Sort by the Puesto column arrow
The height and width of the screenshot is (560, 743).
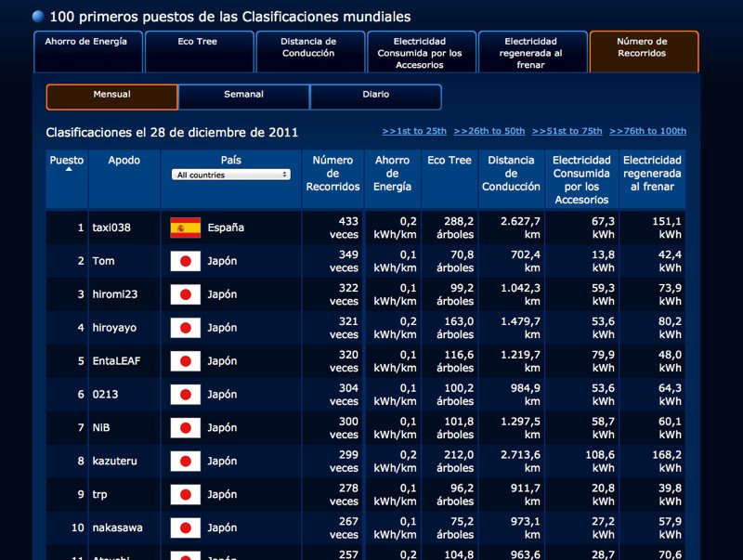pos(67,169)
